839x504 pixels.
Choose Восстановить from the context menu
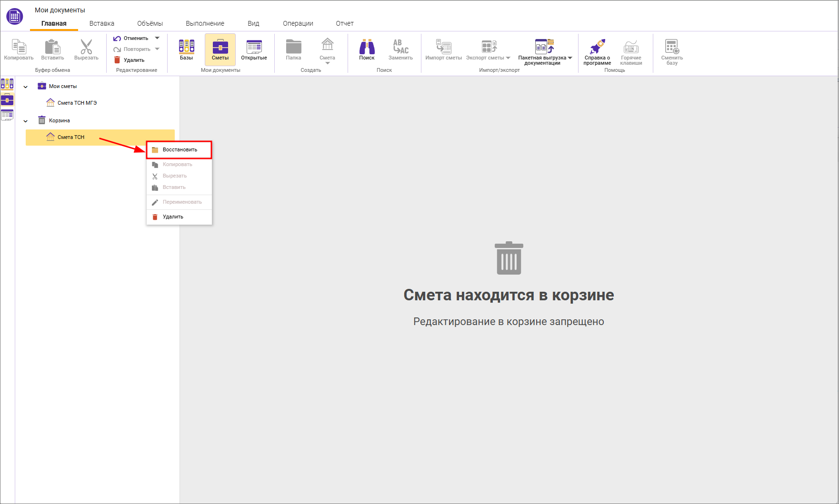coord(180,149)
